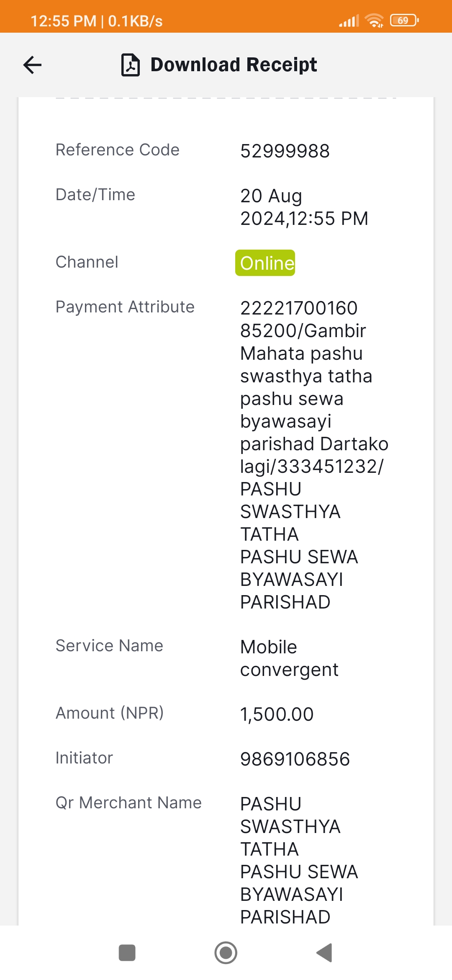Tap the Amount (NPR) label
Screen dimensions: 452x980
110,713
